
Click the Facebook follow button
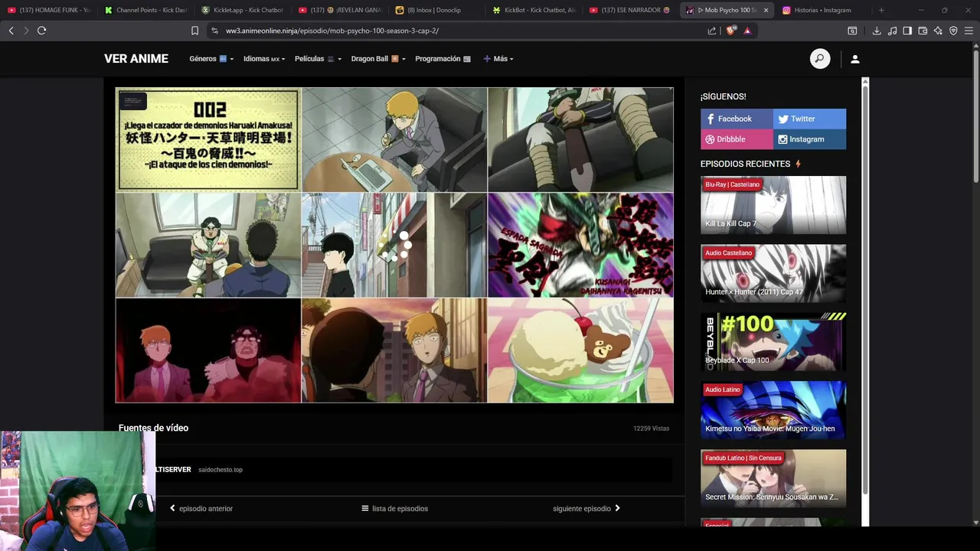point(737,119)
